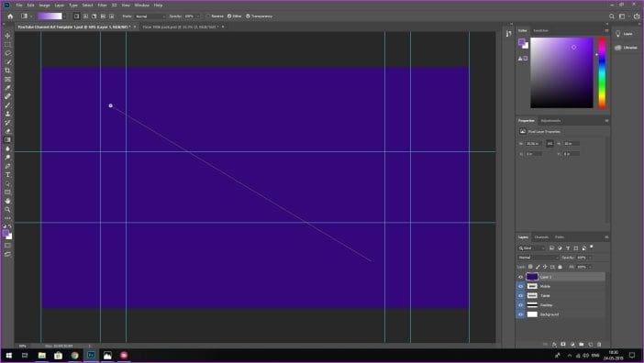Hide the Mobile layer
This screenshot has width=644, height=363.
(x=520, y=286)
